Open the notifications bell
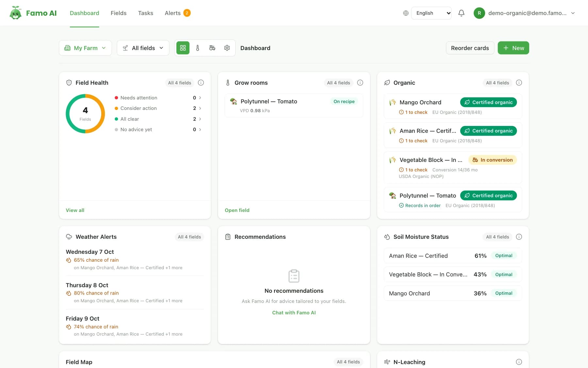The height and width of the screenshot is (368, 588). click(x=461, y=13)
